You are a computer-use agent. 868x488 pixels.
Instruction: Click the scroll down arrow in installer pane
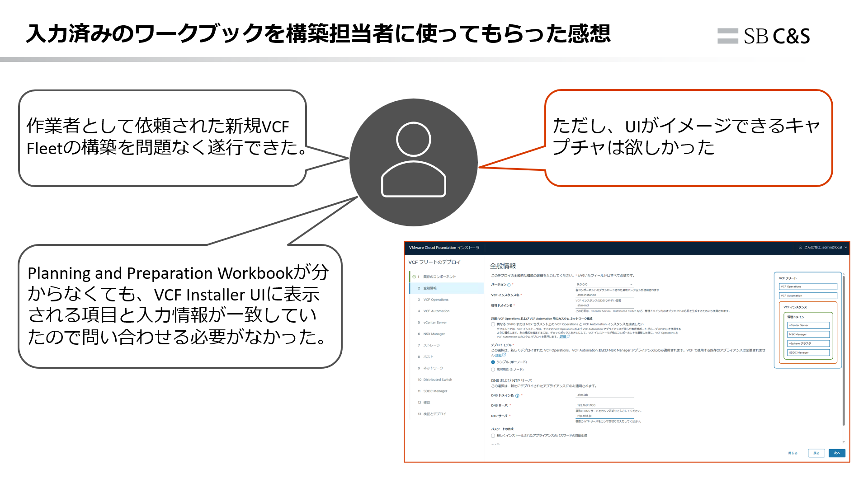tap(844, 442)
